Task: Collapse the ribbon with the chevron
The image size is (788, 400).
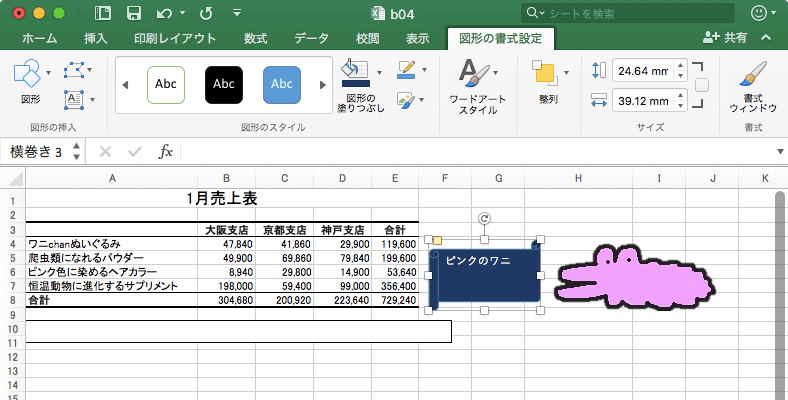Action: [766, 37]
